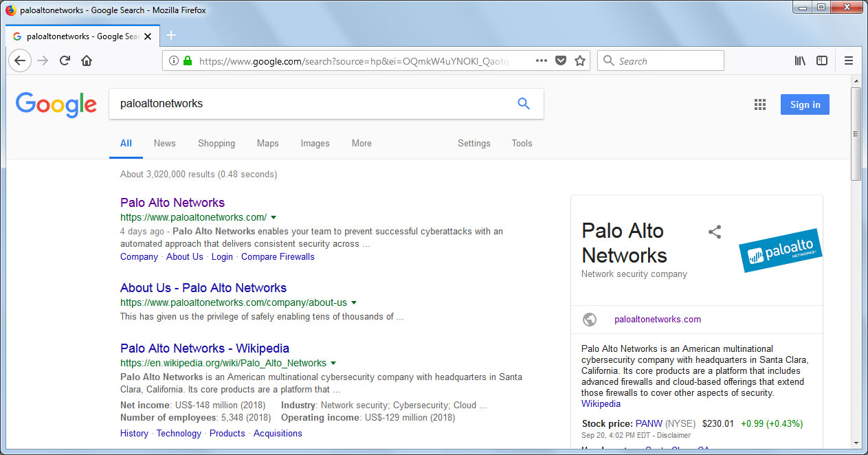Select the All results tab
Image resolution: width=868 pixels, height=455 pixels.
coord(126,143)
